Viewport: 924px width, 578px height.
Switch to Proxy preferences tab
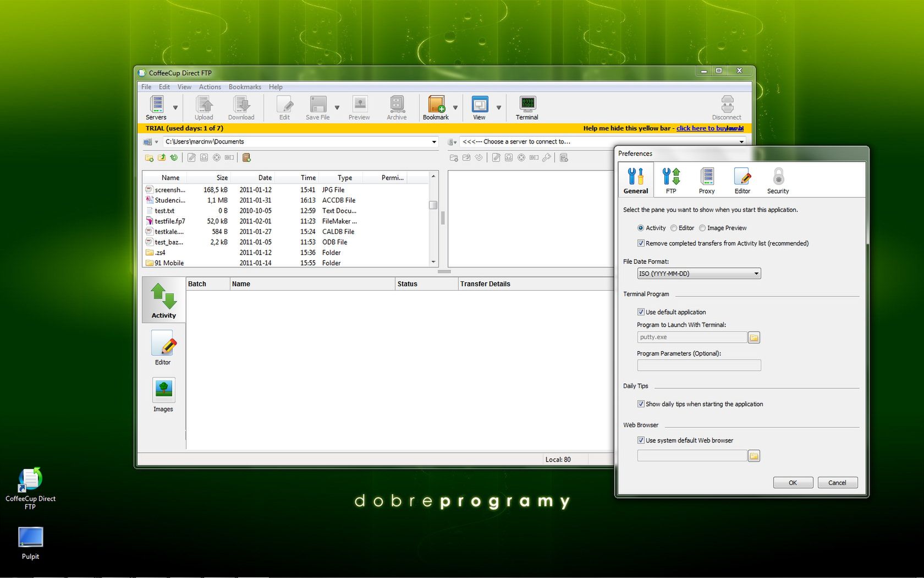click(x=707, y=181)
